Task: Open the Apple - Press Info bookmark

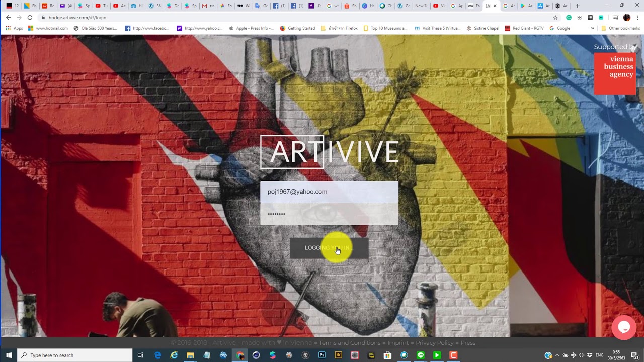Action: coord(251,28)
